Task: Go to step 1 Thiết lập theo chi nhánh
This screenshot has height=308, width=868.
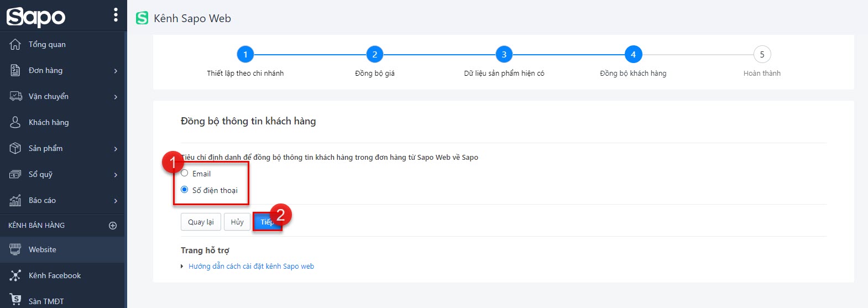Action: 245,62
